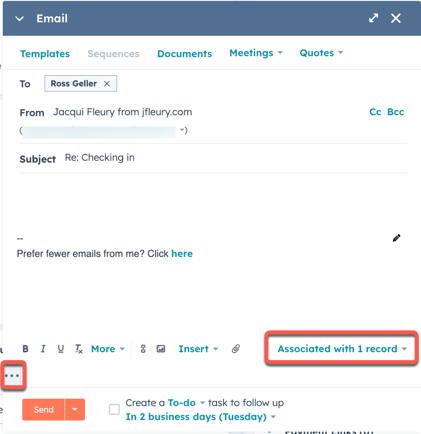Check the follow-up task checkbox

tap(114, 409)
